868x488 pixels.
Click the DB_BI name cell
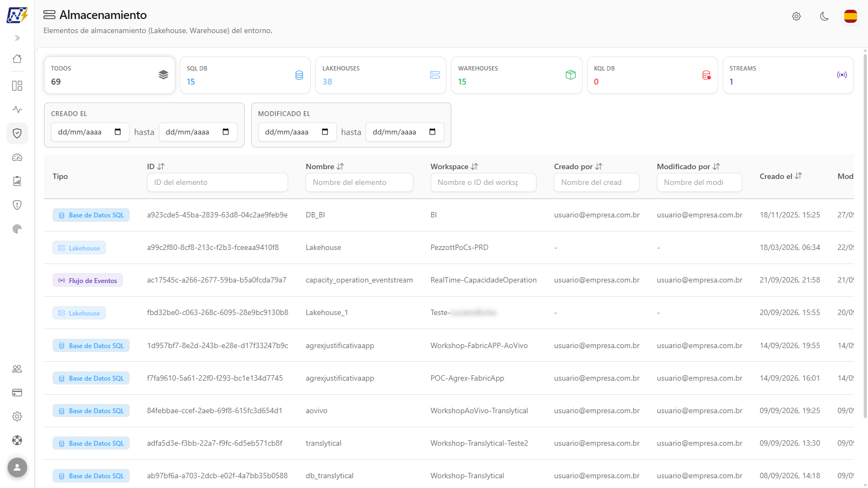tap(315, 215)
